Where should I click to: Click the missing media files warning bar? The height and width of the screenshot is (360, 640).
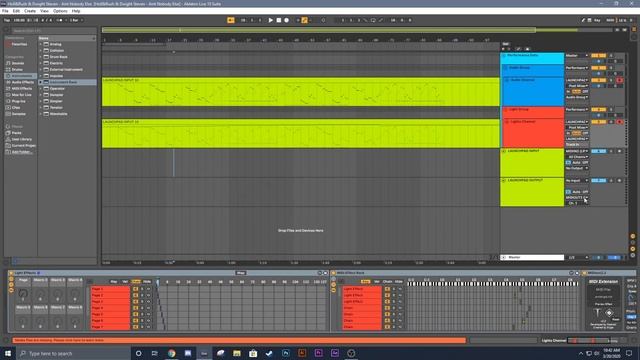239,340
